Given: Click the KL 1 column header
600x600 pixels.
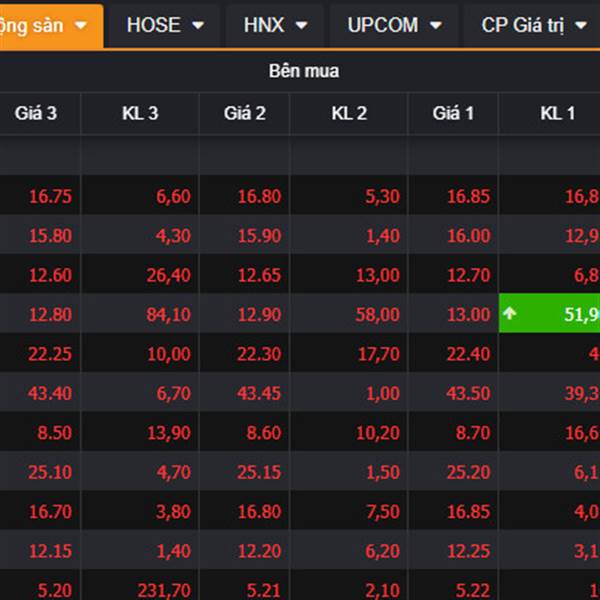Looking at the screenshot, I should tap(557, 114).
